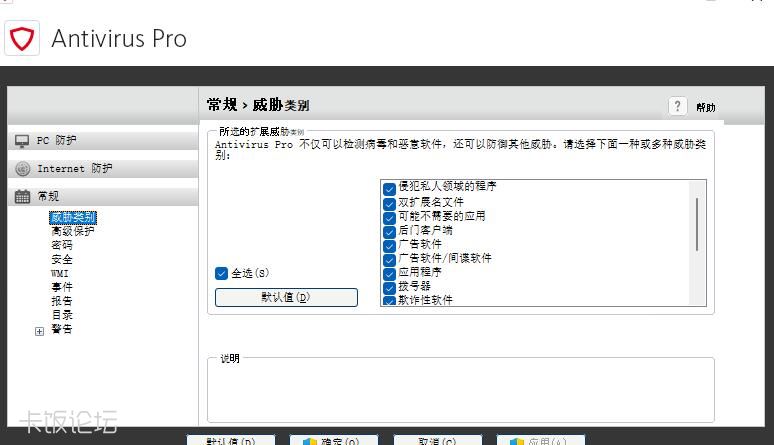
Task: Click the 默认值(D) button under 全选
Action: (x=286, y=297)
